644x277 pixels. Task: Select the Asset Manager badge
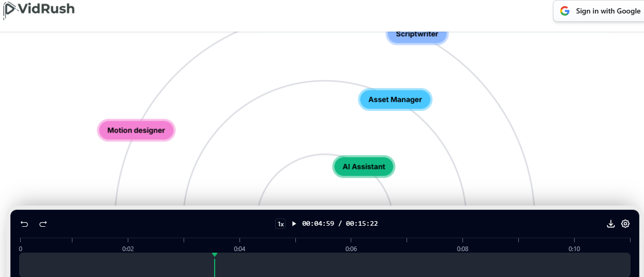395,99
